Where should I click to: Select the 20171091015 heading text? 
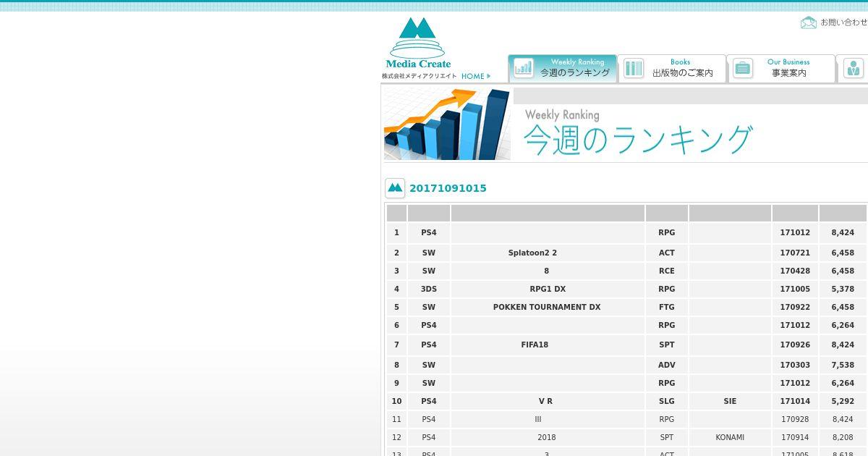(x=448, y=188)
